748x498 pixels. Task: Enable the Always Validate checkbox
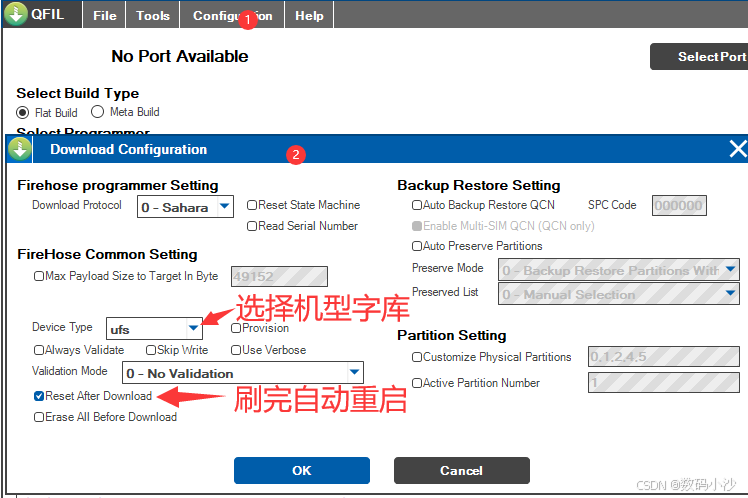(39, 350)
